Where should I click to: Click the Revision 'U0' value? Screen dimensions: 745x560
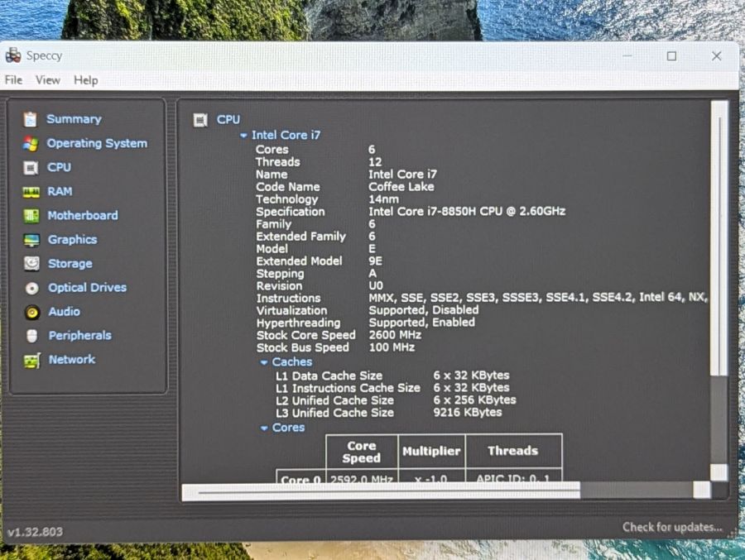pyautogui.click(x=376, y=285)
